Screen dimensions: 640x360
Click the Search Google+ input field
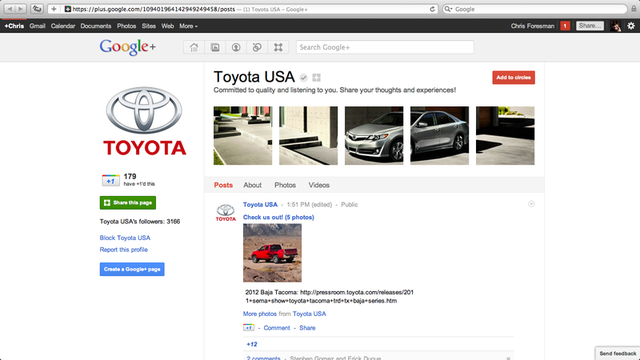coord(385,47)
